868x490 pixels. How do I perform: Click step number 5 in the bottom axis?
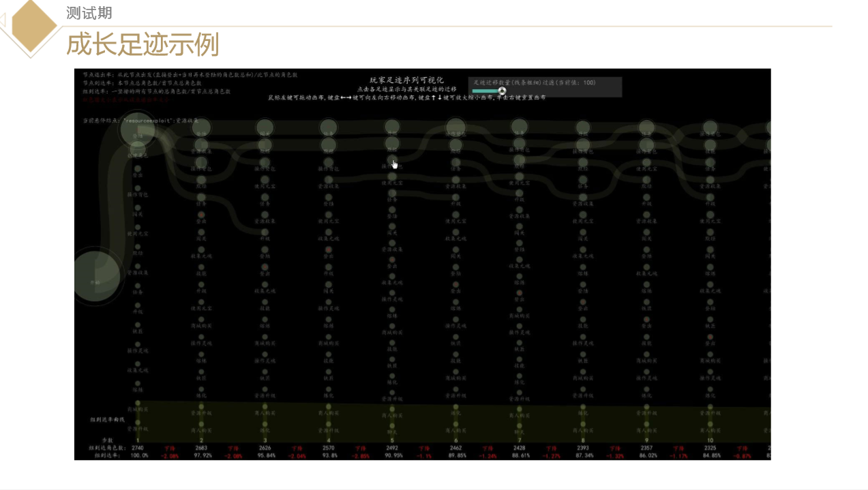click(x=392, y=440)
